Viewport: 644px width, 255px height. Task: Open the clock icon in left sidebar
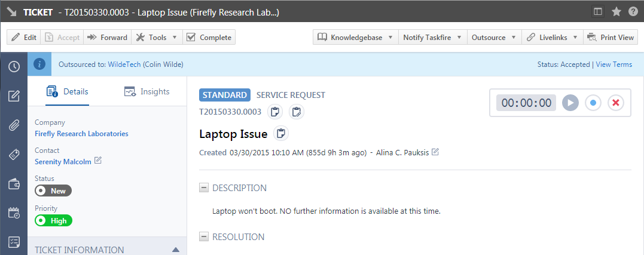14,66
